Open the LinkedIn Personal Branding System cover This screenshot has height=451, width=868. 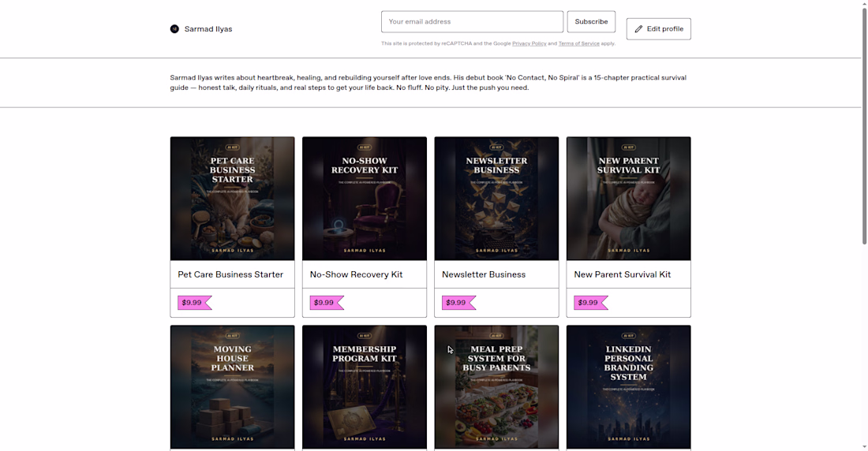[x=628, y=387]
